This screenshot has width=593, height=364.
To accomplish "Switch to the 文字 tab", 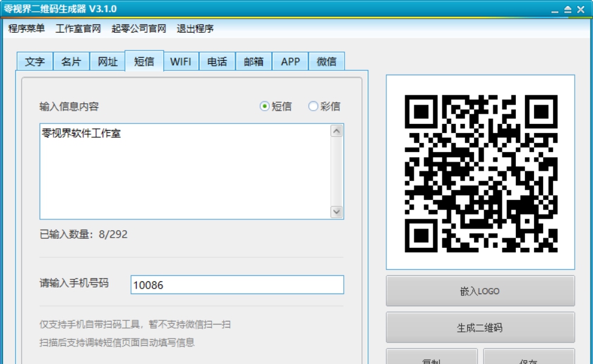I will pyautogui.click(x=35, y=61).
